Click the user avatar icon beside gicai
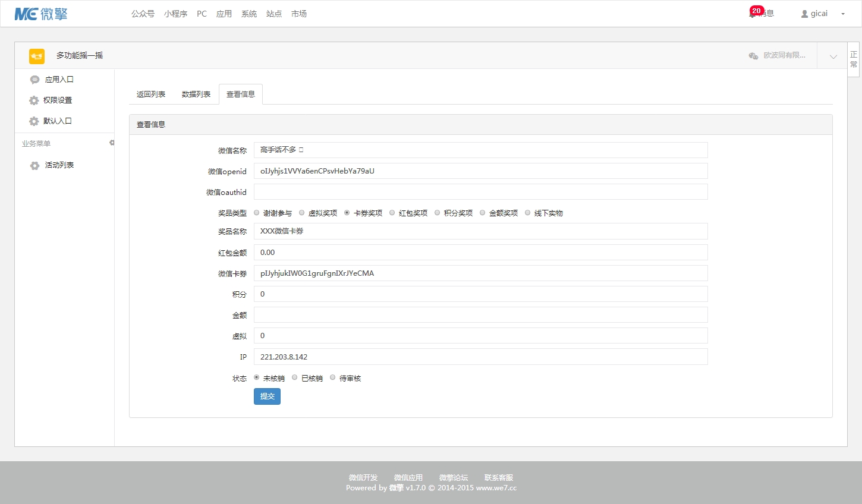 point(804,14)
